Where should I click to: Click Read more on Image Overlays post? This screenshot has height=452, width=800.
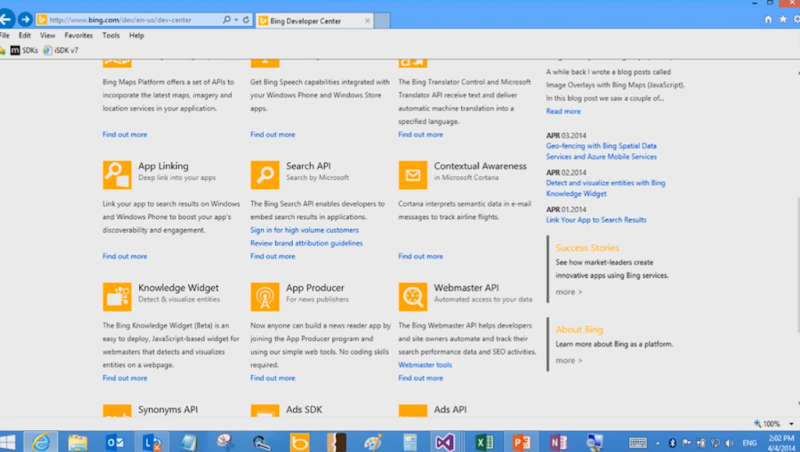(x=563, y=111)
